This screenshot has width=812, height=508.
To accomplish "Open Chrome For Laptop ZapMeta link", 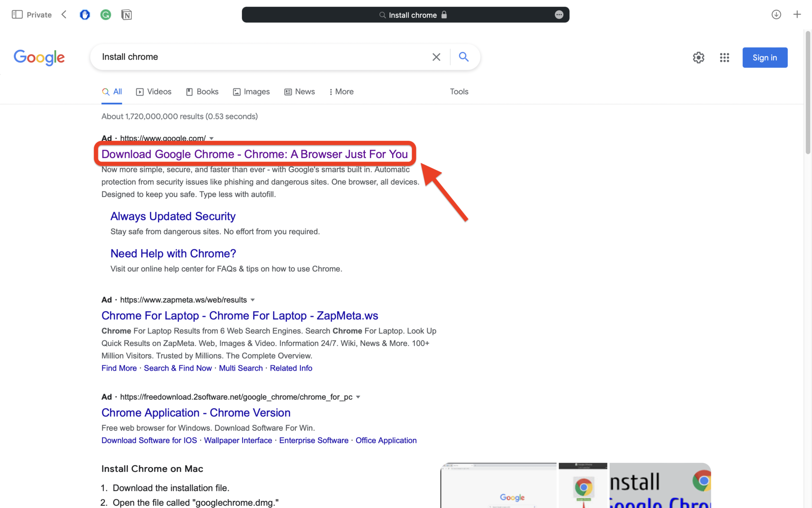I will [x=240, y=316].
